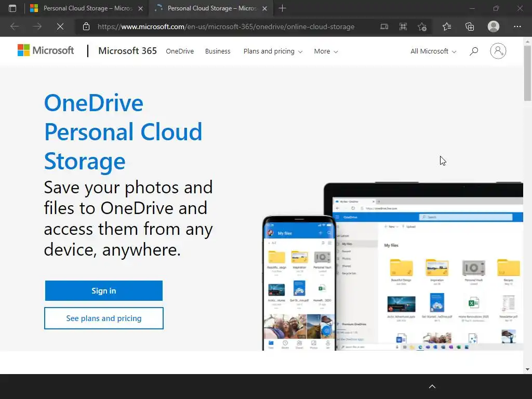Click the Microsoft logo

pyautogui.click(x=46, y=50)
